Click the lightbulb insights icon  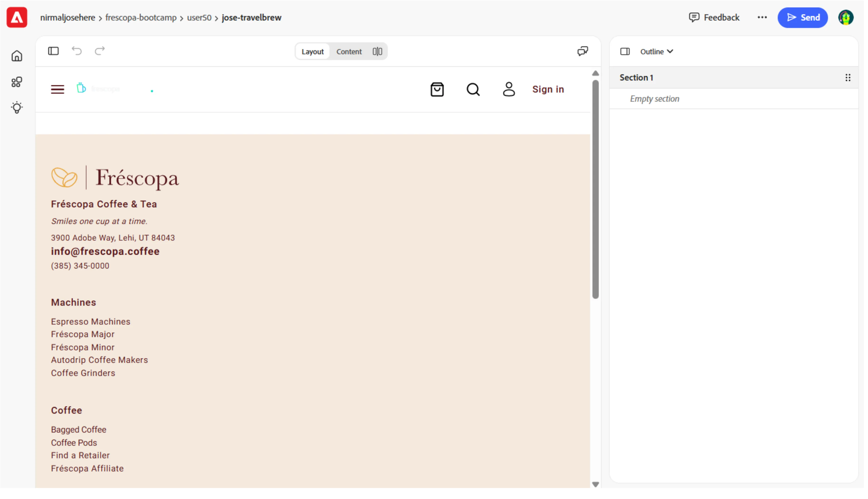click(17, 108)
